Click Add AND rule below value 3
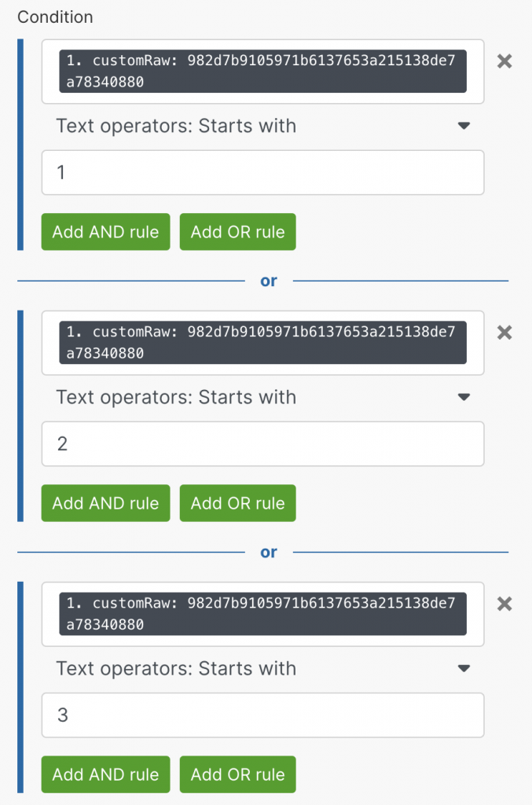The height and width of the screenshot is (805, 532). coord(105,774)
